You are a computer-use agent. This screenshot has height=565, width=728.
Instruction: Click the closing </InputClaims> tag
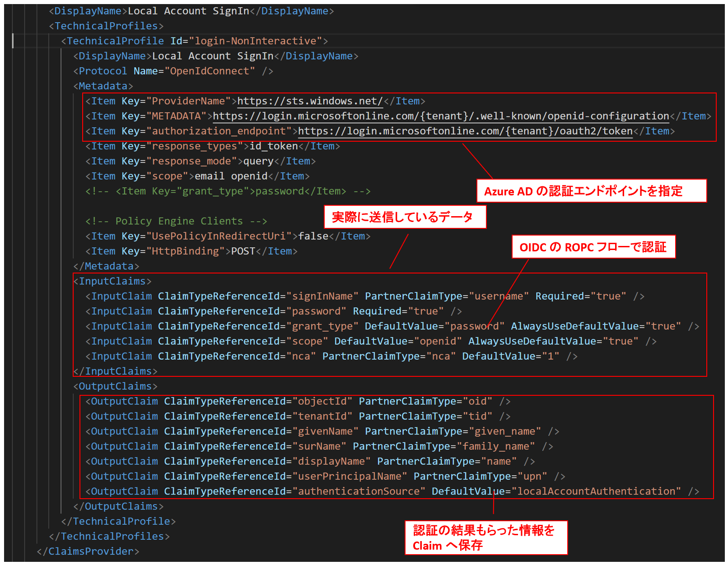click(115, 371)
